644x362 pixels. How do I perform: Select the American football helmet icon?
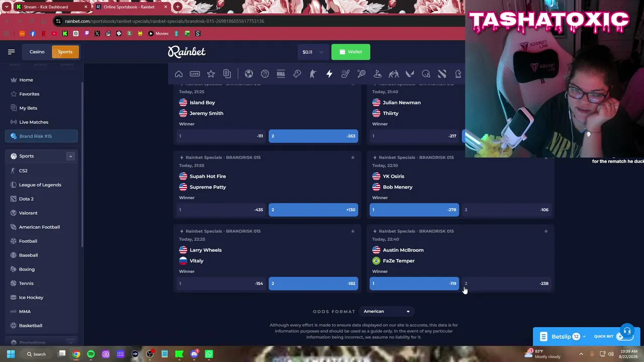pos(426,74)
